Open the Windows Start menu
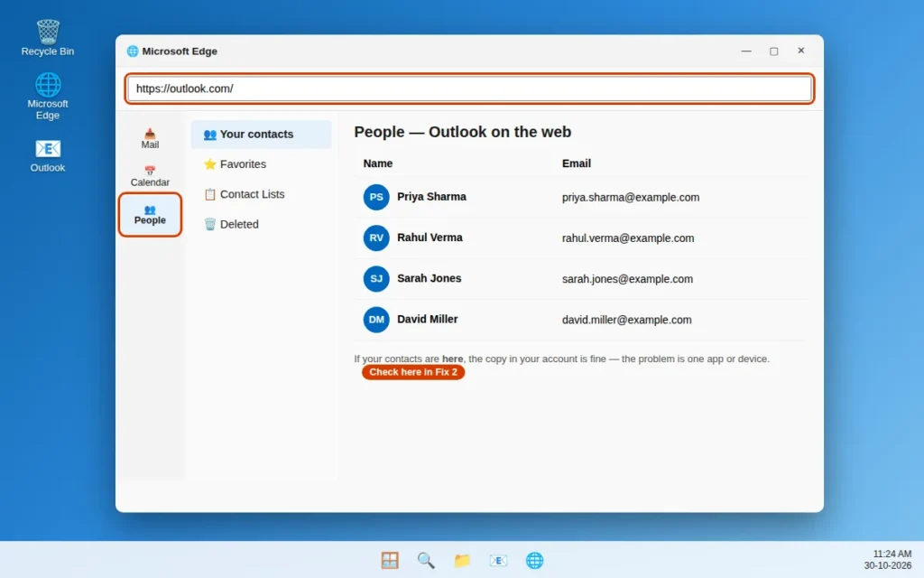The height and width of the screenshot is (578, 924). (390, 560)
